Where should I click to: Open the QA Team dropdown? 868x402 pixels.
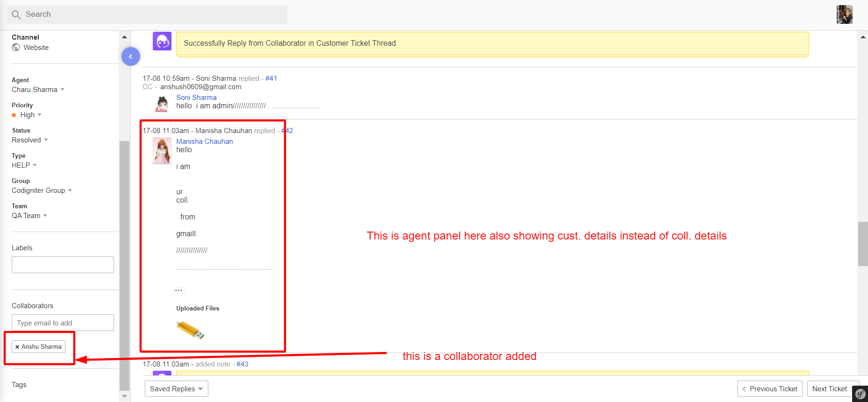coord(29,216)
